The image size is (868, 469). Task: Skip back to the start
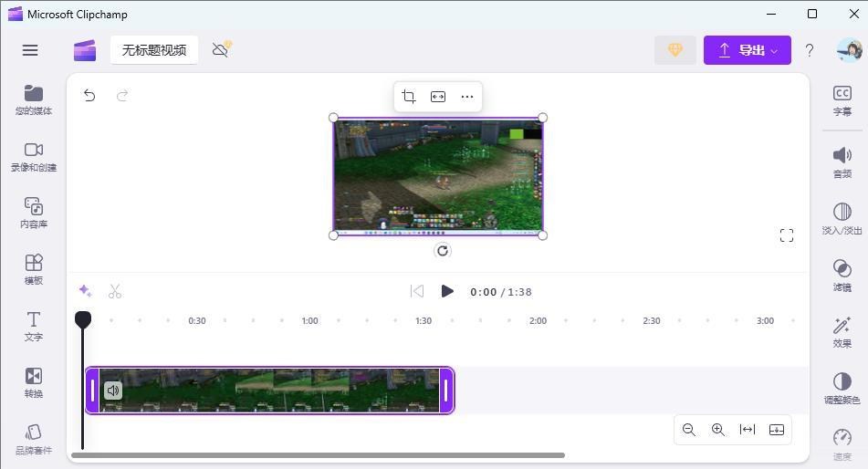tap(417, 291)
